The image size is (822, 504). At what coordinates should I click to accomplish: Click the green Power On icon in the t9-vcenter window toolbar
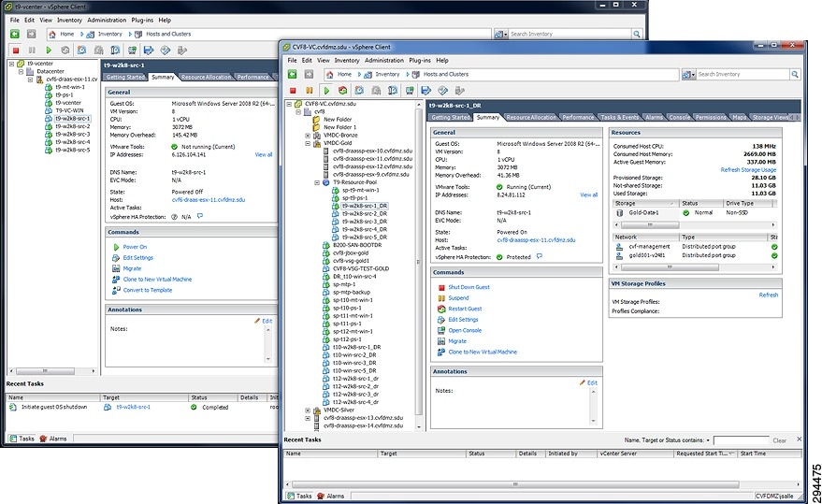click(49, 50)
